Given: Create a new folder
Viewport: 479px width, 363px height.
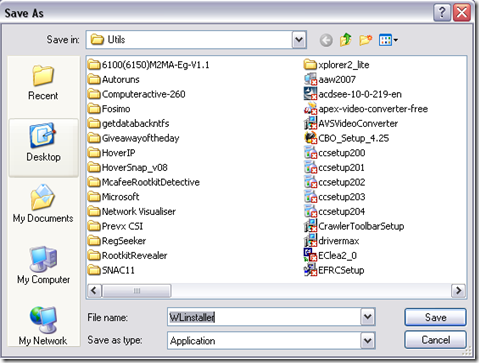Looking at the screenshot, I should [x=366, y=40].
